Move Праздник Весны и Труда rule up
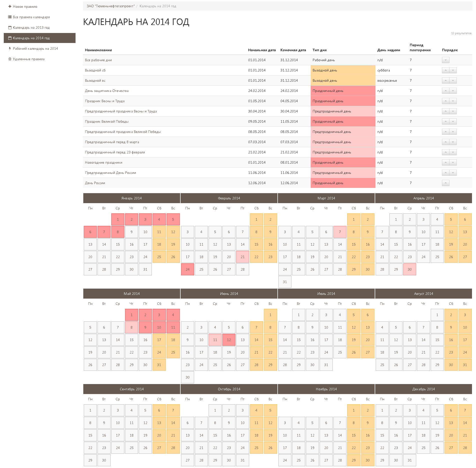 click(445, 101)
